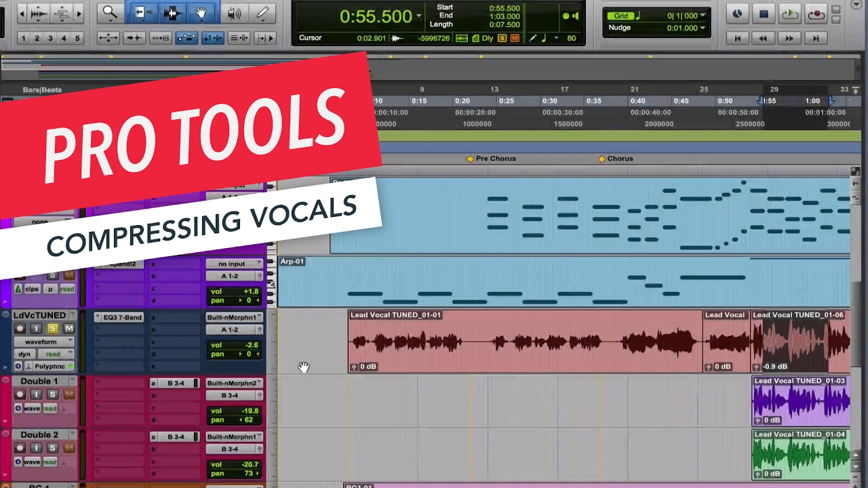Open main counter format dropdown arrow
Screen dimensions: 868x488
pyautogui.click(x=418, y=16)
